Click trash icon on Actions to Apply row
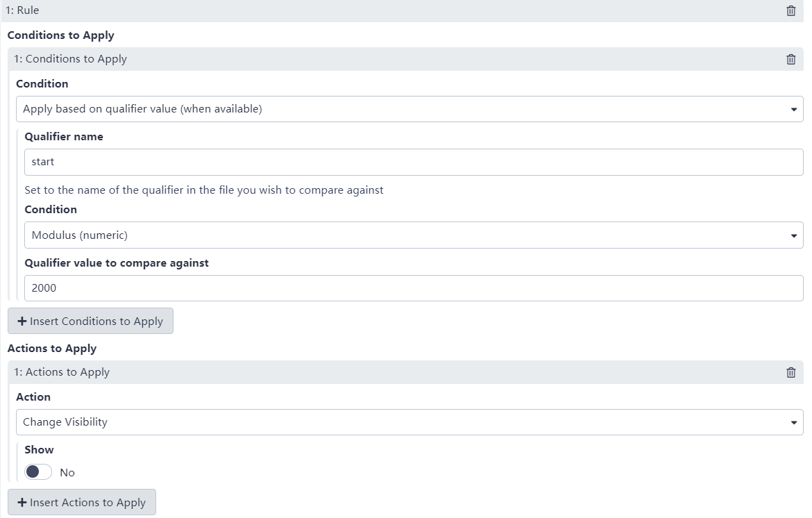Image resolution: width=812 pixels, height=518 pixels. [x=790, y=372]
